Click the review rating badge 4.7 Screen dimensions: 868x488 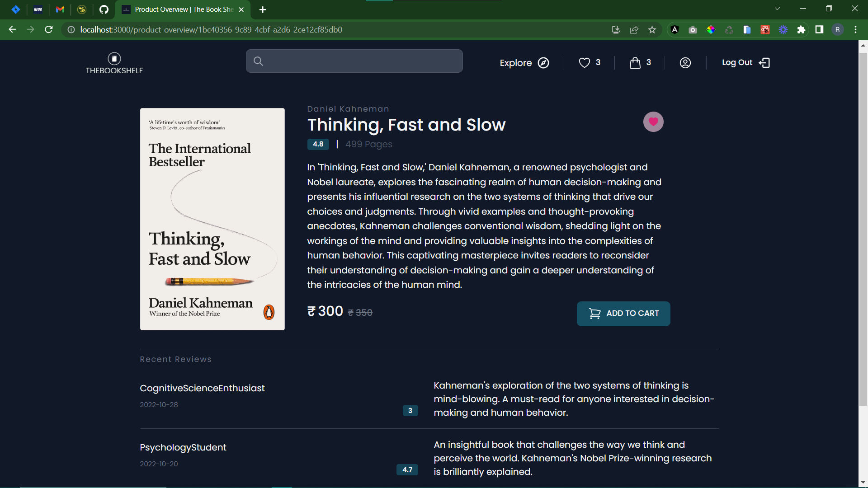pyautogui.click(x=407, y=470)
